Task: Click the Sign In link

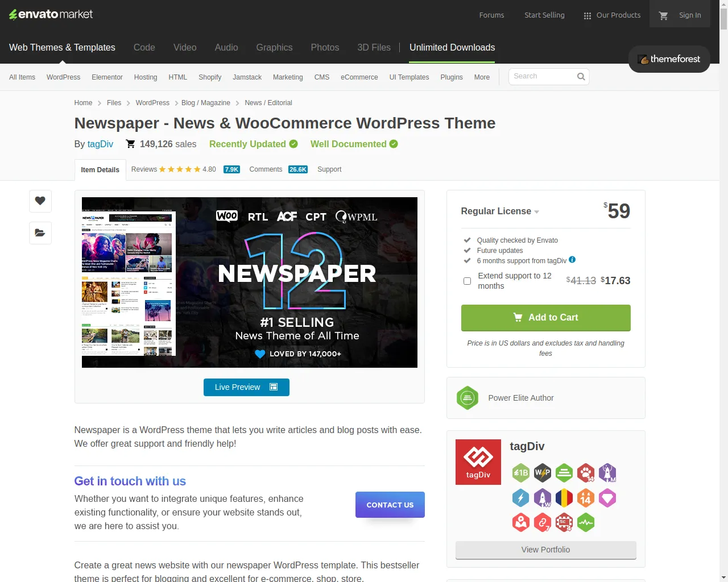Action: click(x=690, y=15)
